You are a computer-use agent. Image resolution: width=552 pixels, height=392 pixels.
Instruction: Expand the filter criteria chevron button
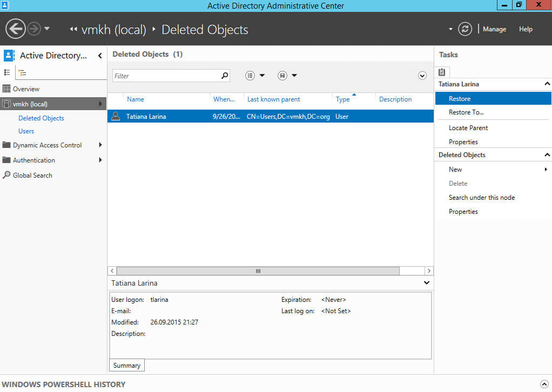pos(422,76)
